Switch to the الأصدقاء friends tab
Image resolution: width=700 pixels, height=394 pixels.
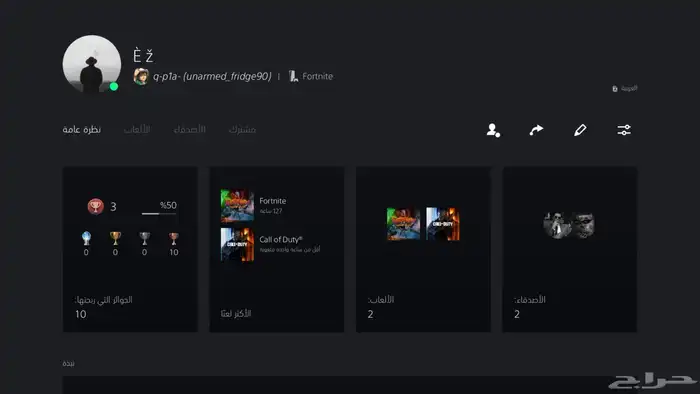189,129
